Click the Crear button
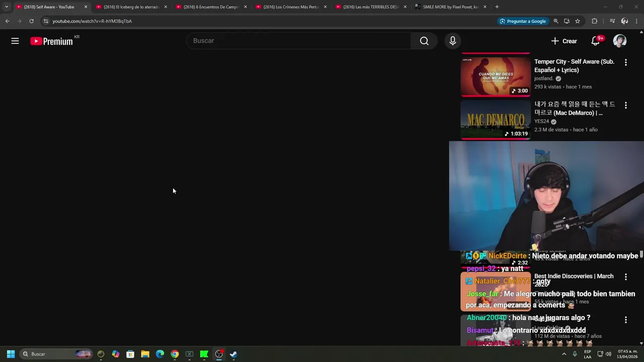644x362 pixels. (x=564, y=41)
